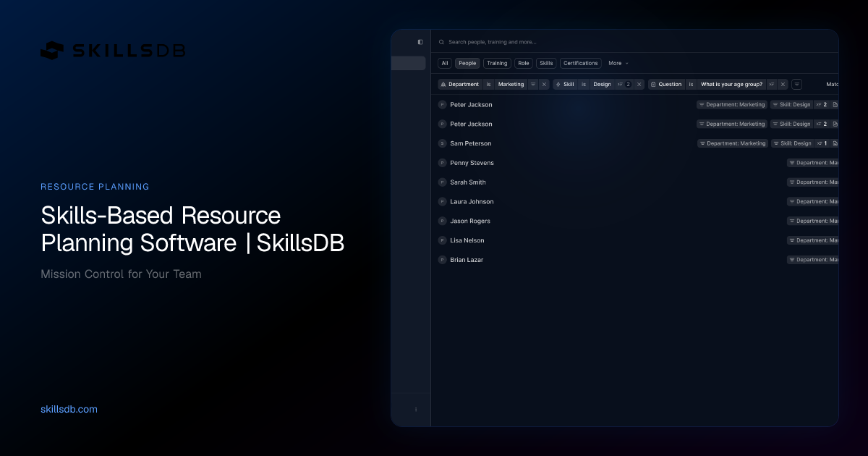Viewport: 868px width, 456px height.
Task: Click Sam Peterson's skill level 1 badge
Action: point(822,143)
